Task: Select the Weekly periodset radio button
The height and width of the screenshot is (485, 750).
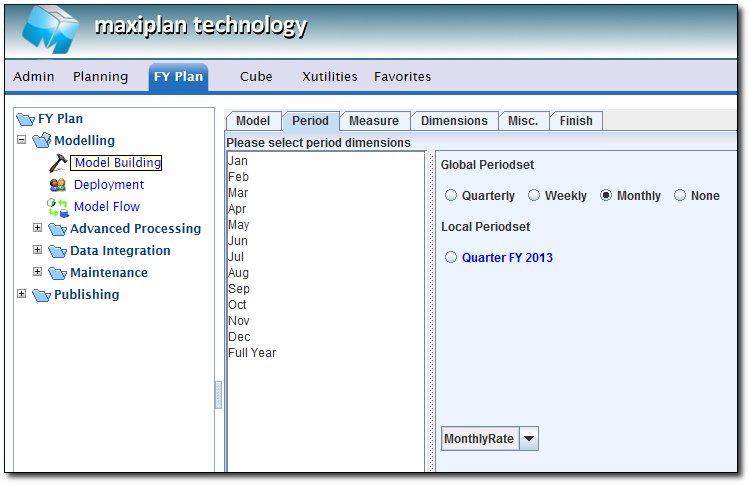Action: pyautogui.click(x=534, y=196)
